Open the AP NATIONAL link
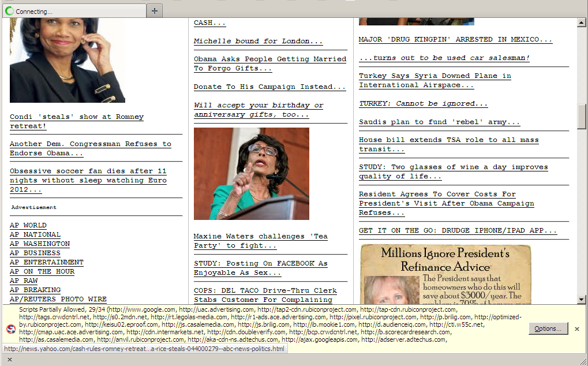Image resolution: width=588 pixels, height=366 pixels. [35, 234]
